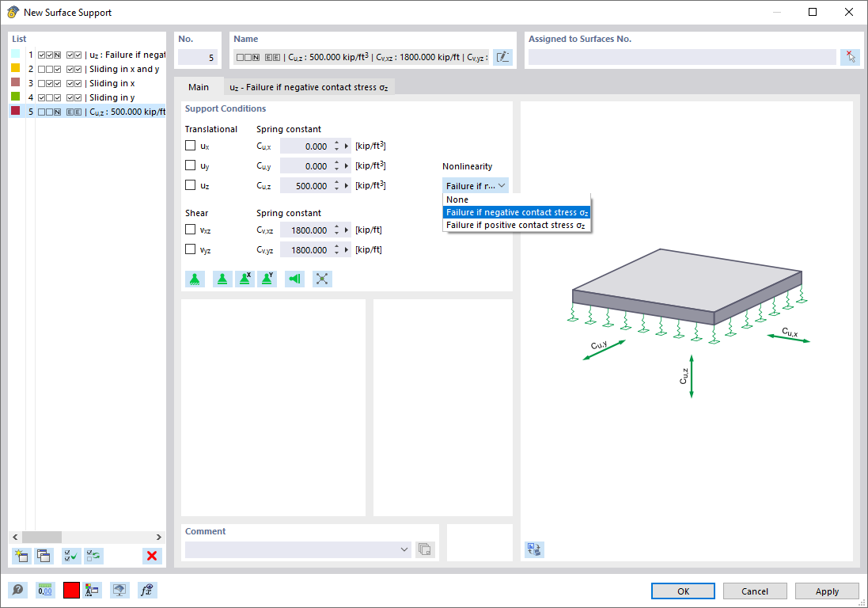
Task: Apply the sliding in Y support preset
Action: [267, 279]
